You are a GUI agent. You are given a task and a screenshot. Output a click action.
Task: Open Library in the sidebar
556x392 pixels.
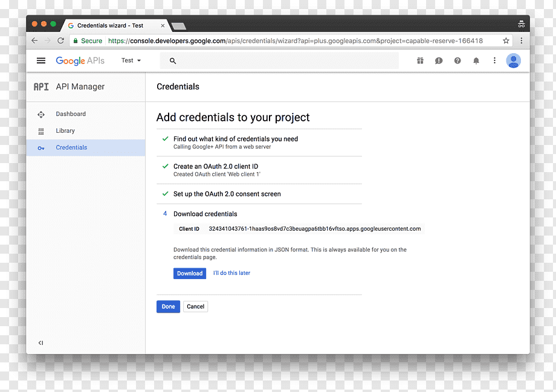85,131
